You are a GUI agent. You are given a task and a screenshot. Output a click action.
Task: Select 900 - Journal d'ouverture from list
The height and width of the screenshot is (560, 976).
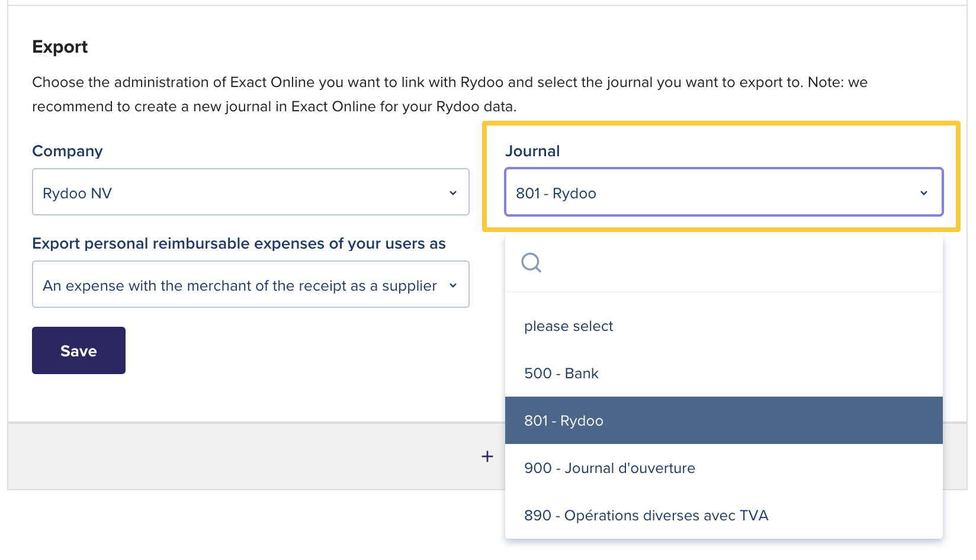pyautogui.click(x=609, y=468)
